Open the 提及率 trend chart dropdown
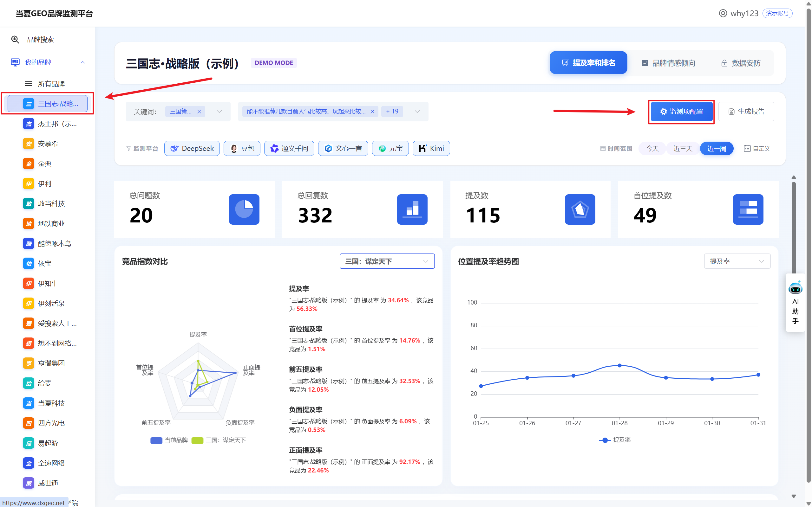The image size is (812, 507). (x=737, y=261)
